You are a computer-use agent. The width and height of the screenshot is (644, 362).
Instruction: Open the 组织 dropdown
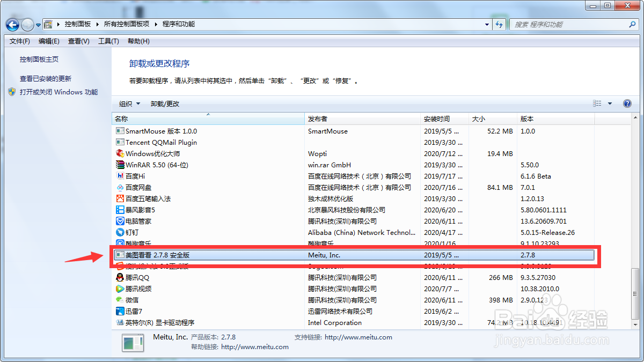coord(129,104)
